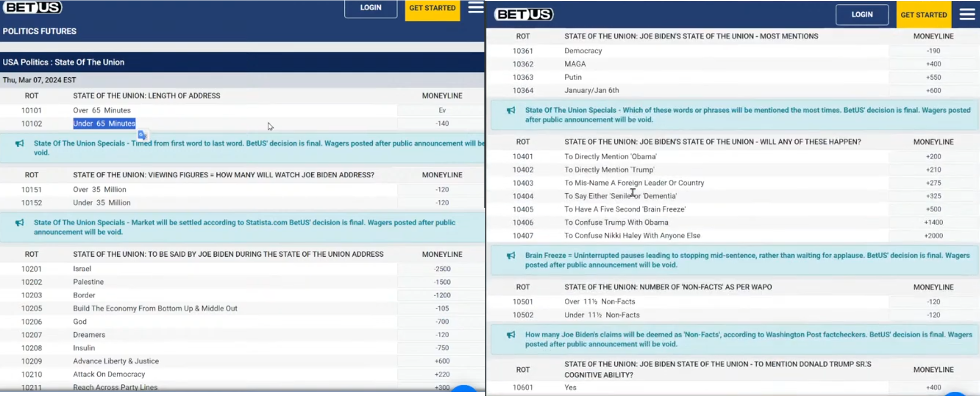Choose +550 odds for Putin
980x403 pixels.
click(x=933, y=77)
